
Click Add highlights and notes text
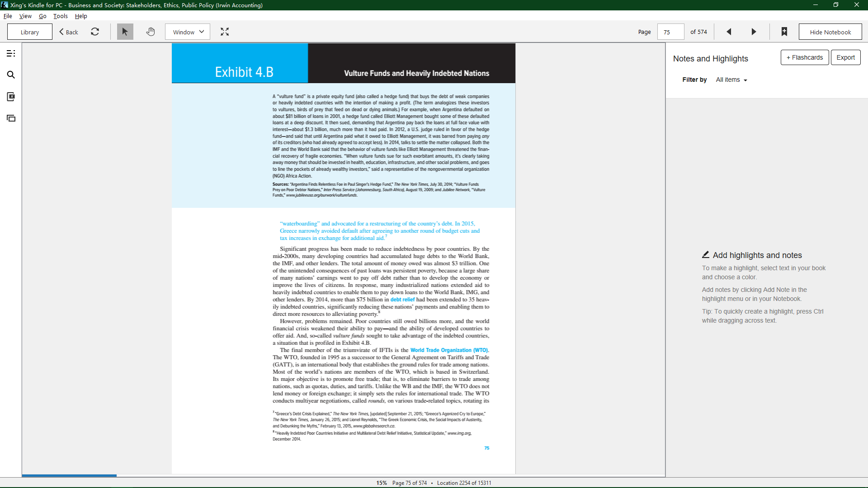(x=757, y=255)
